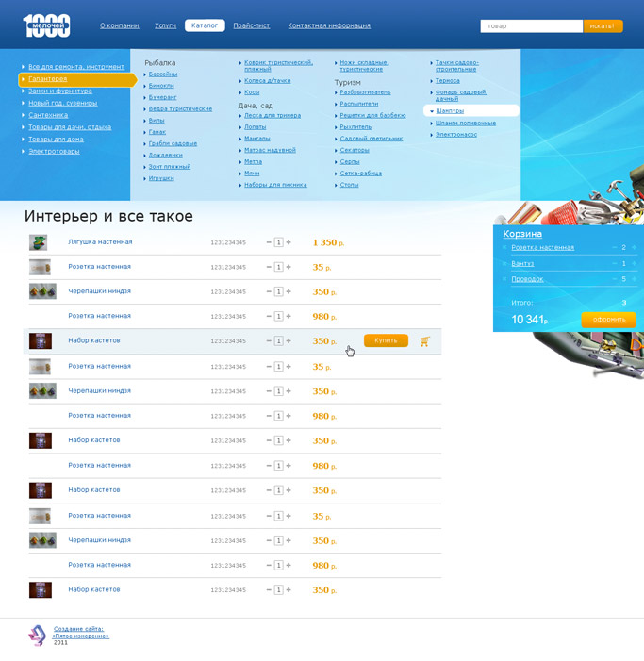This screenshot has height=661, width=644.
Task: Open the Лягушка настенная thumbnail
Action: tap(38, 242)
